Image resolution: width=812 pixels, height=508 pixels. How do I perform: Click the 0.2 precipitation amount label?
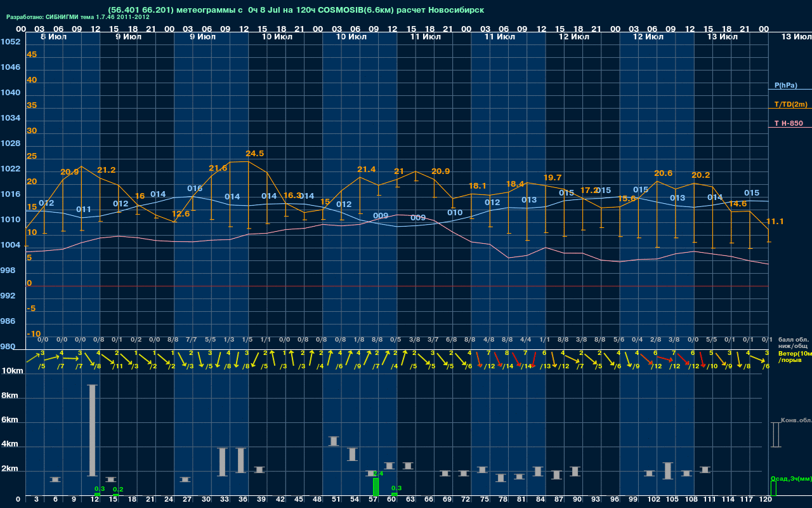pyautogui.click(x=117, y=489)
